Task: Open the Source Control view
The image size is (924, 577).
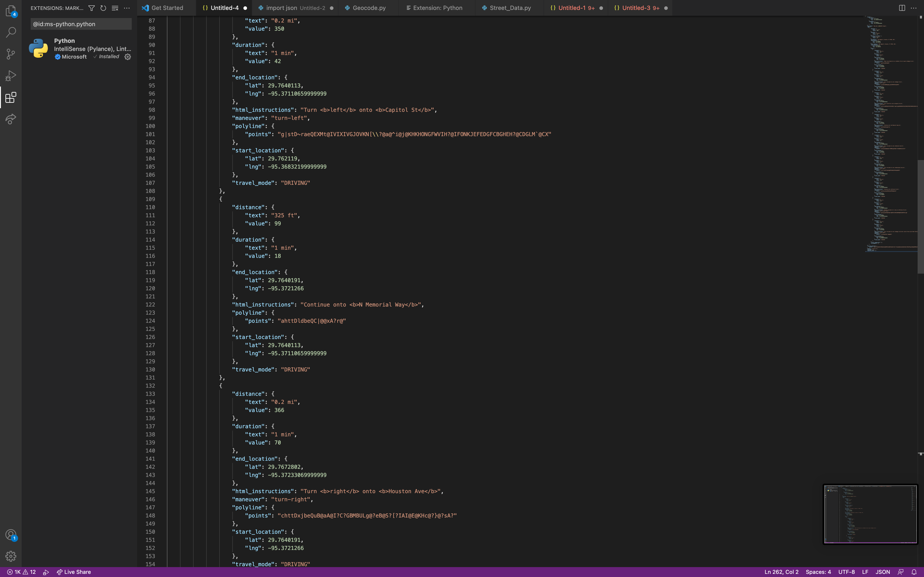Action: pos(11,54)
